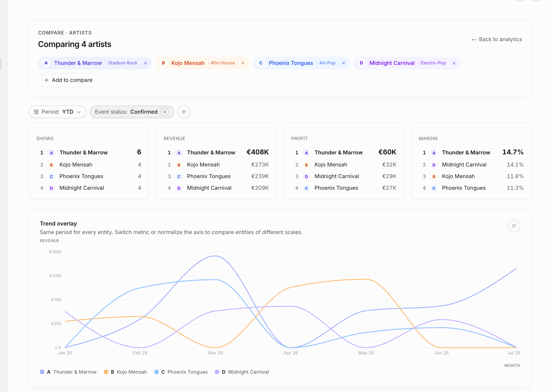
Task: Select the Midnight Carnival artist chip
Action: point(407,63)
